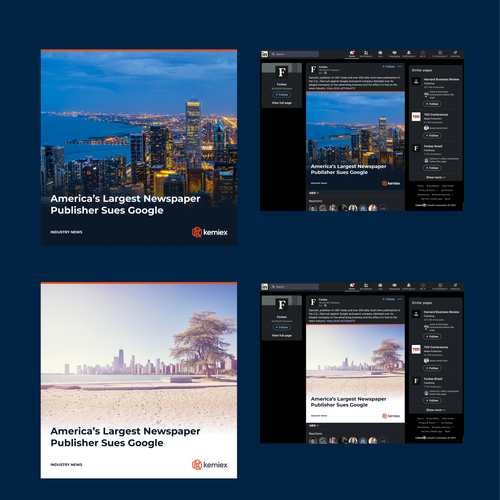Viewport: 500px width, 500px height.
Task: Click LinkedIn logo in the night-skyline post window
Action: point(265,54)
